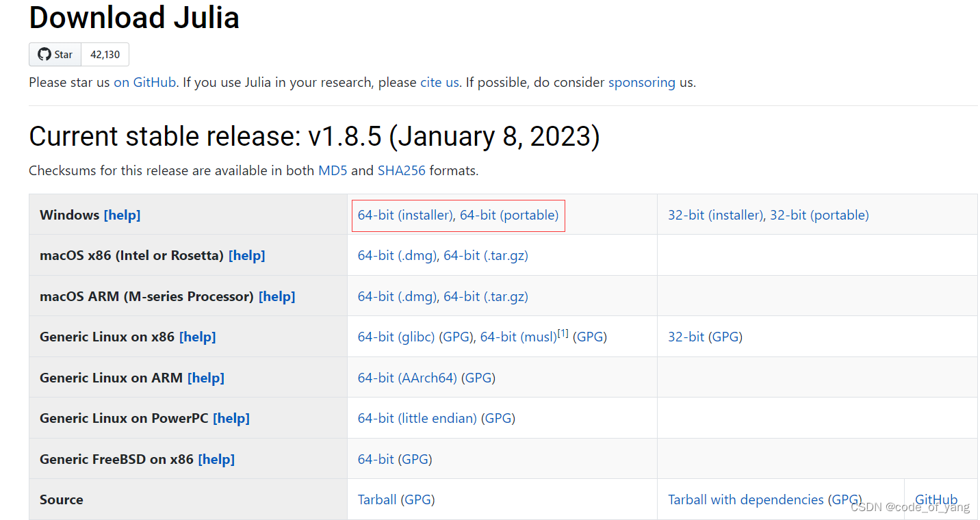Click the 'Source' row label

click(62, 499)
